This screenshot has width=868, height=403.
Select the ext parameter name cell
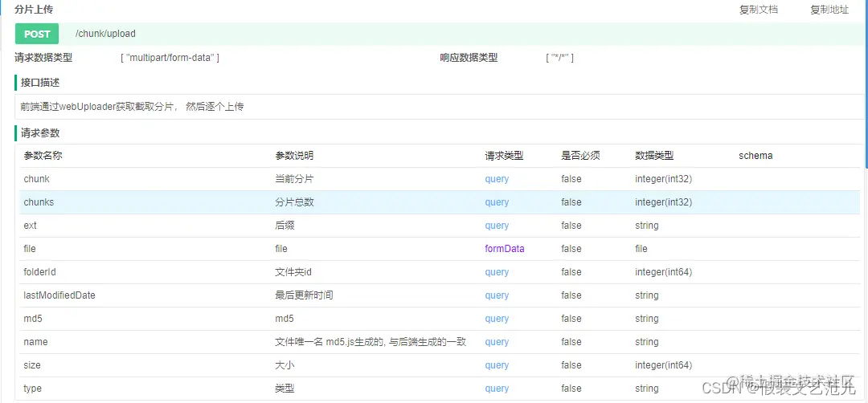(x=30, y=226)
